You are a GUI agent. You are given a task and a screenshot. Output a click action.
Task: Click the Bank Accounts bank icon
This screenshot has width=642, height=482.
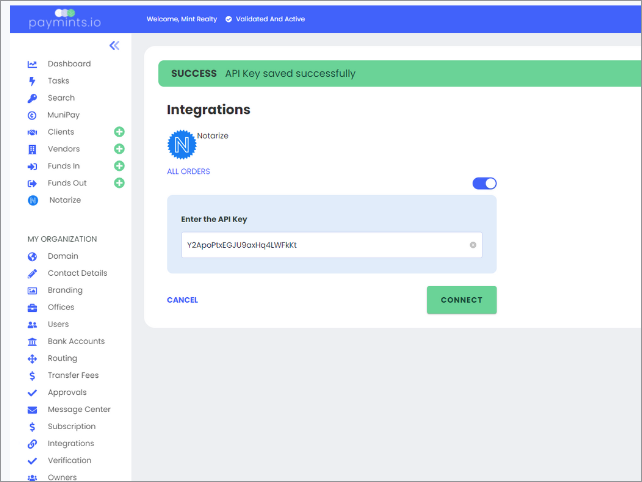(32, 342)
